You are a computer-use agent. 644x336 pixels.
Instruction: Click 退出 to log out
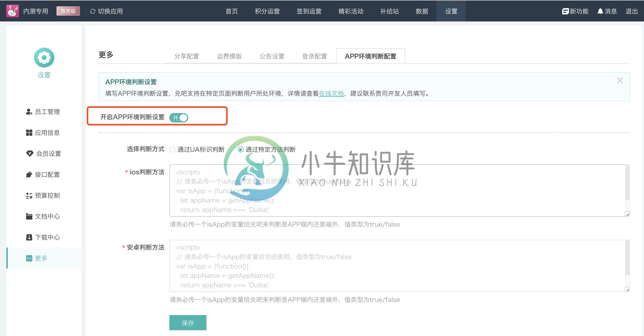[x=632, y=11]
